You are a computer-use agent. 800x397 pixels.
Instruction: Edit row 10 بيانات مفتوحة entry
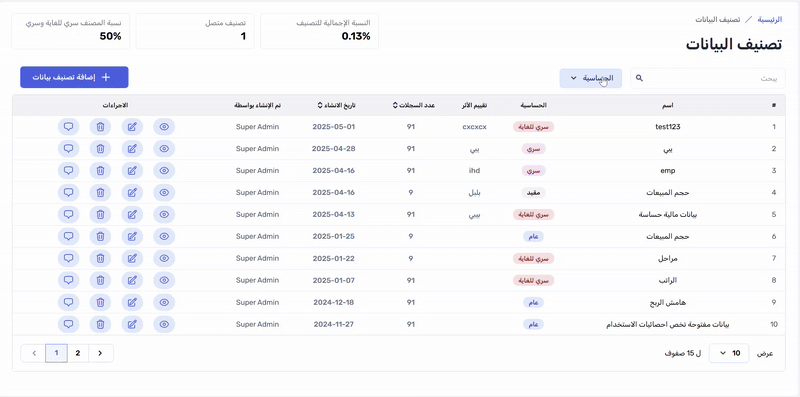pyautogui.click(x=132, y=324)
